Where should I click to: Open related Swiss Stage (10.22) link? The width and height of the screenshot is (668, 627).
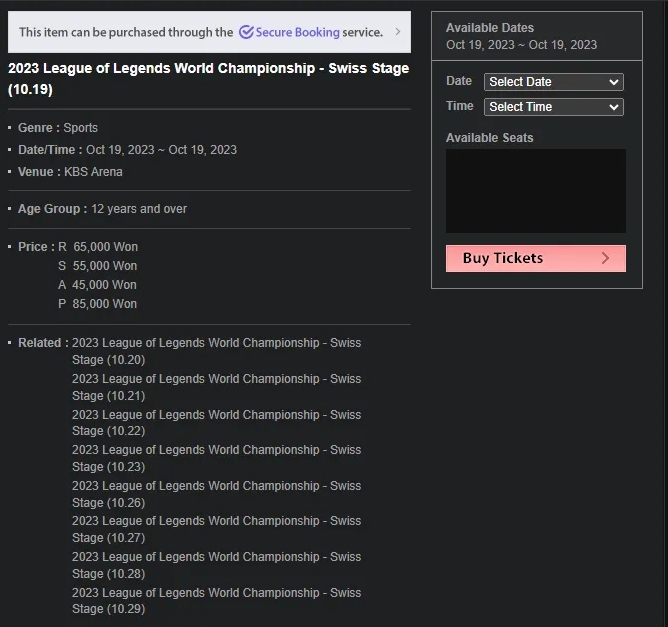(x=216, y=423)
